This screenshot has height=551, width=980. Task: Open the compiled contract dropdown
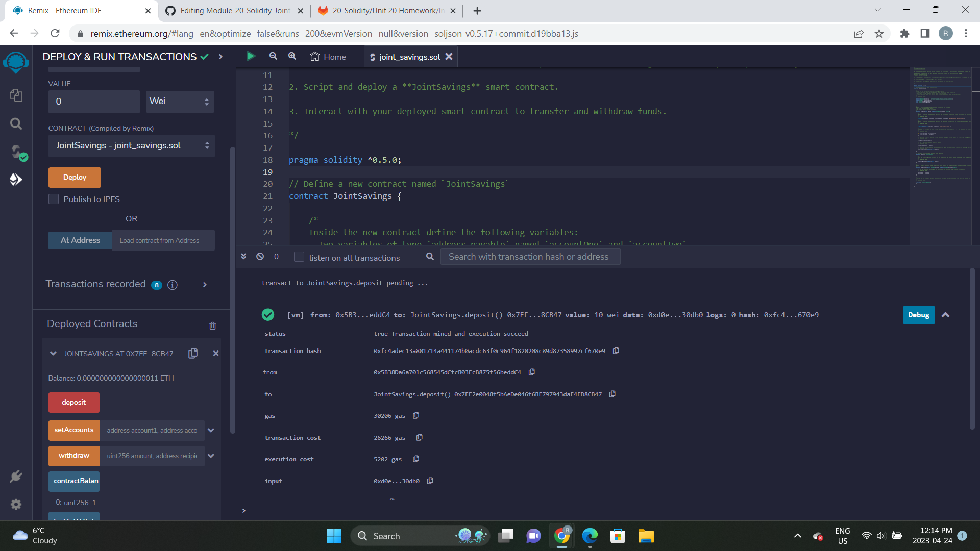[x=131, y=145]
